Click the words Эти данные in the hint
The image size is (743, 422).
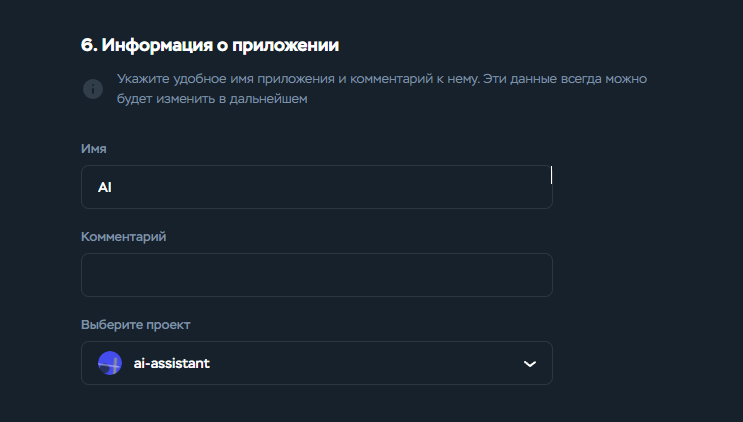(520, 78)
